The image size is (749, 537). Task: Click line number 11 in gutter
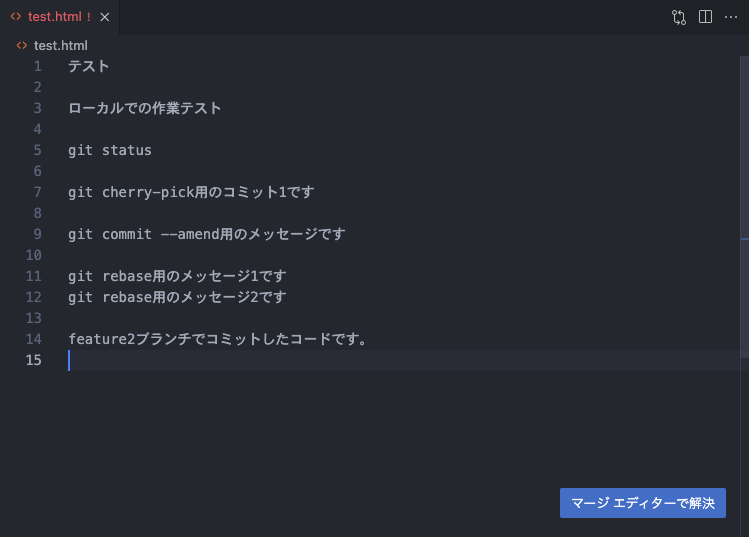pos(33,276)
